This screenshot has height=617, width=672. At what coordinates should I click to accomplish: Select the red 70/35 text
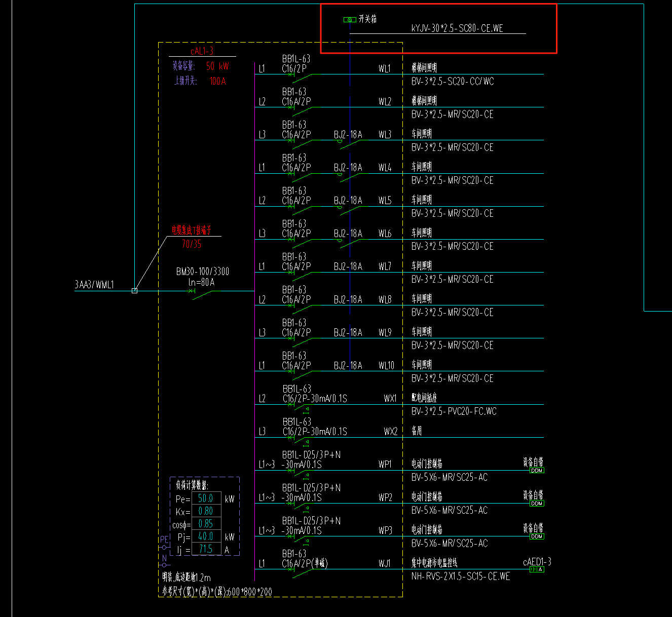coord(192,244)
